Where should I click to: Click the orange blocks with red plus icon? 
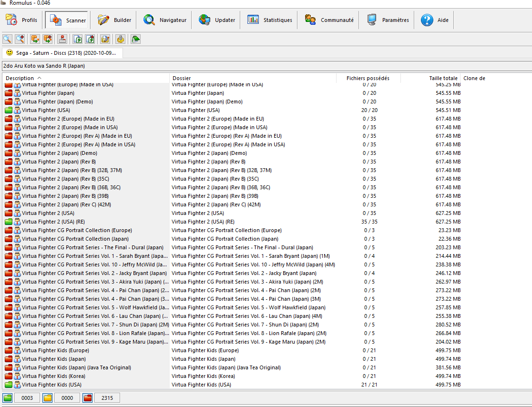(48, 39)
